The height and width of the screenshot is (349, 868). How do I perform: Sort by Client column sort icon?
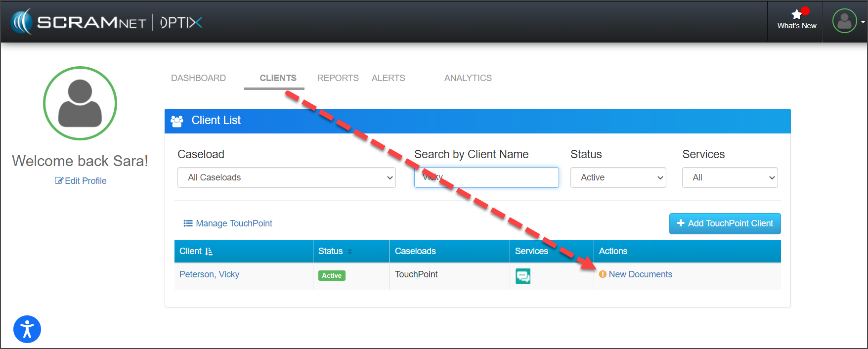click(209, 251)
